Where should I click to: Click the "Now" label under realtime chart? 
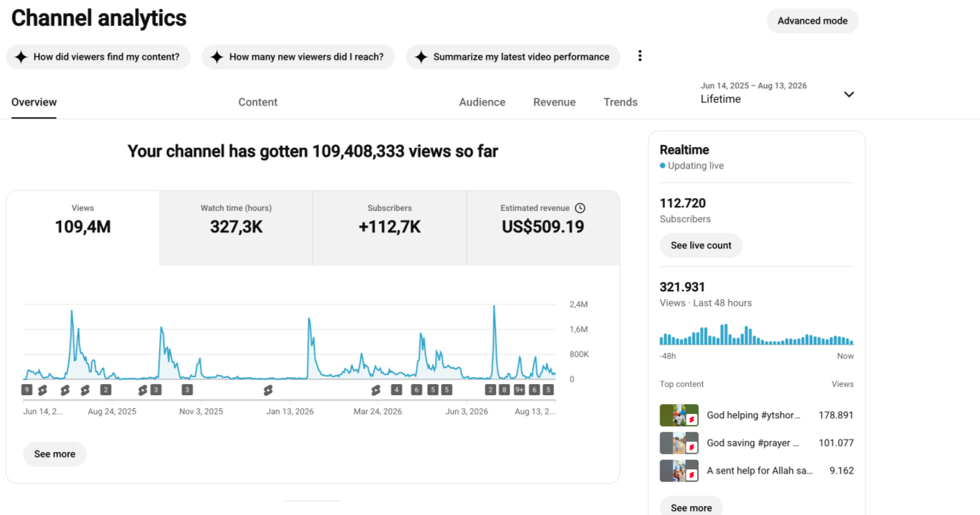click(x=845, y=356)
